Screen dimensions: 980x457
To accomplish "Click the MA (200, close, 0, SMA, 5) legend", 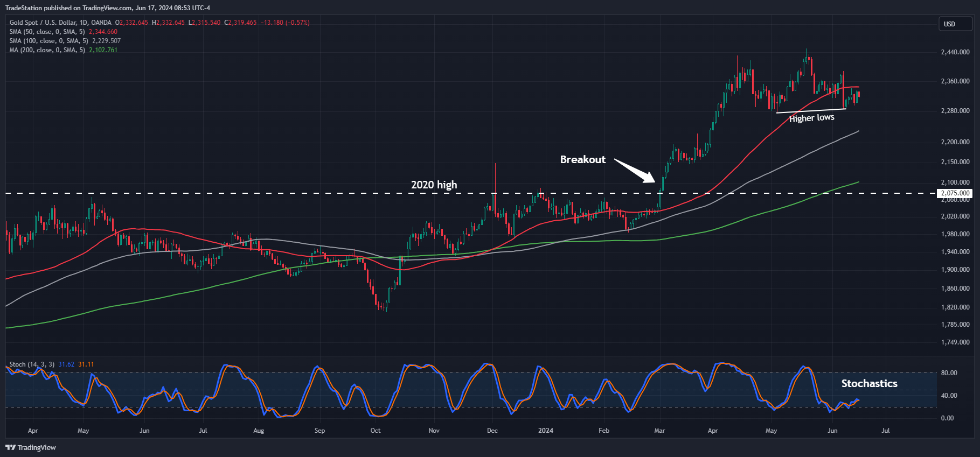I will tap(47, 50).
